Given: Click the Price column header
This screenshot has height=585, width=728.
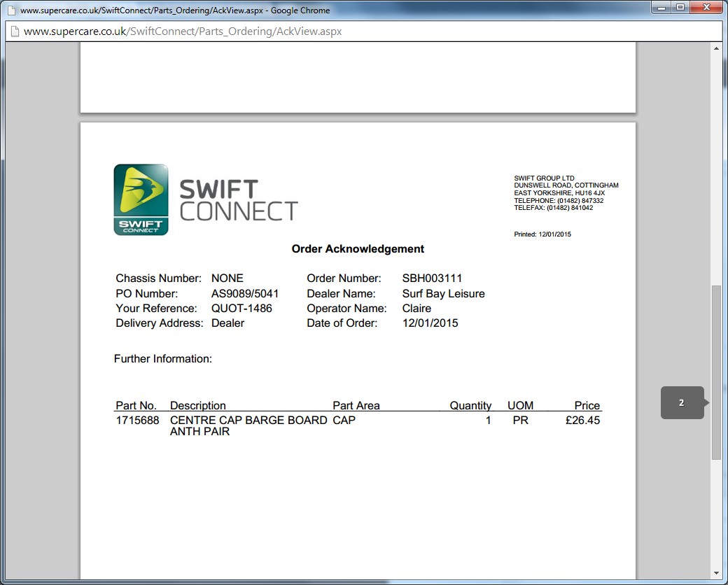Looking at the screenshot, I should coord(587,406).
